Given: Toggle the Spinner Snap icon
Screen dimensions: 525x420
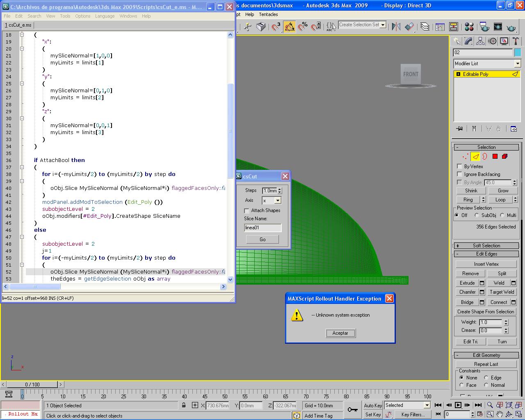Looking at the screenshot, I should (316, 27).
